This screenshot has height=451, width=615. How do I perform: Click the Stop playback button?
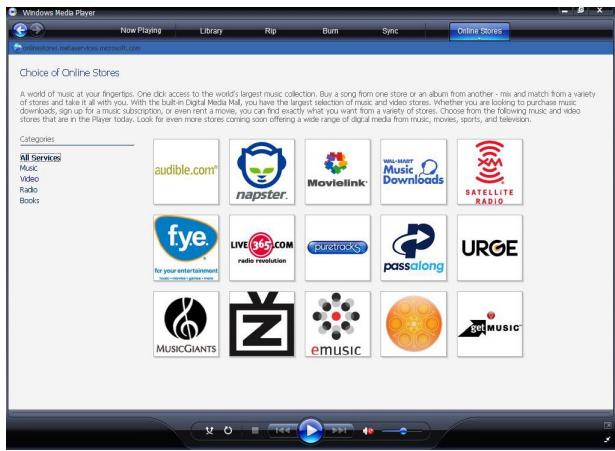(255, 431)
